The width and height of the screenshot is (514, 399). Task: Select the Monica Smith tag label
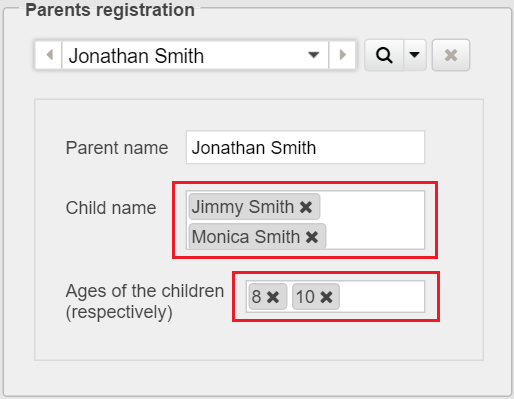(246, 237)
